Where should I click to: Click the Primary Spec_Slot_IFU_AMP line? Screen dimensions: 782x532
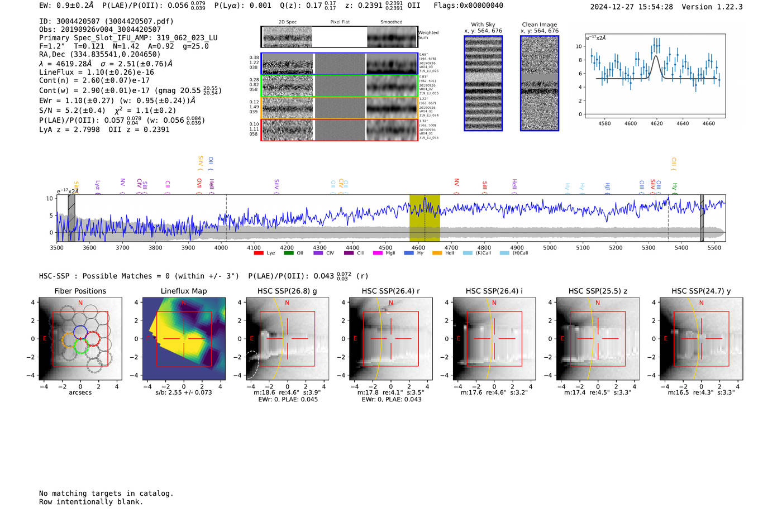click(128, 38)
